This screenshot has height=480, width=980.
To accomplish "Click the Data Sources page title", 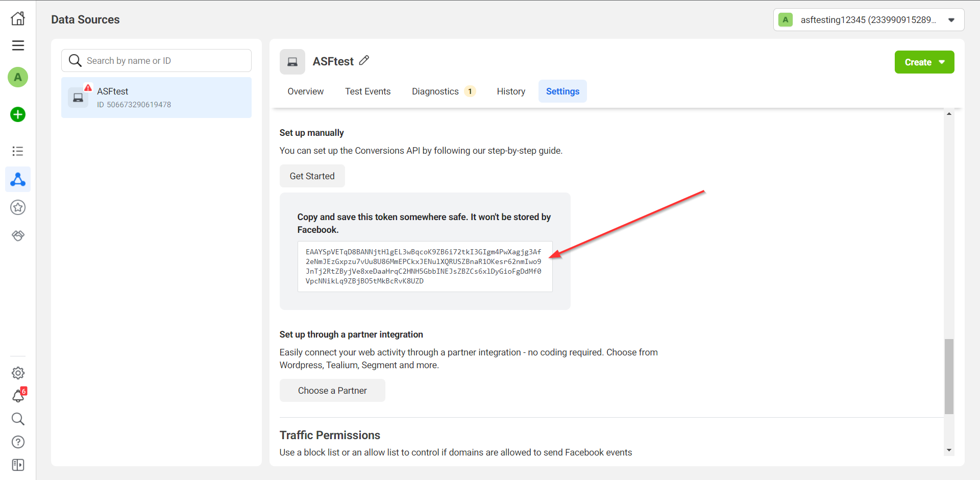I will click(x=85, y=19).
